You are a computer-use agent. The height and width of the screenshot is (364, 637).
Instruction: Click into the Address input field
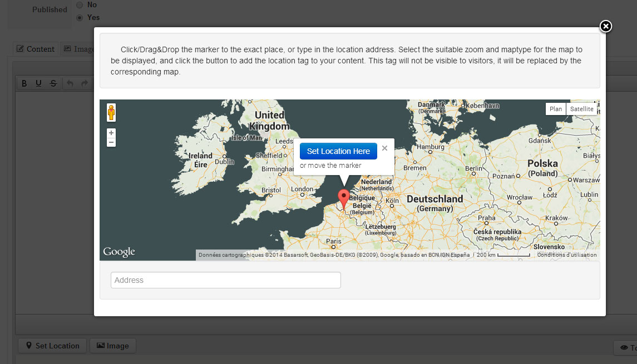coord(225,280)
